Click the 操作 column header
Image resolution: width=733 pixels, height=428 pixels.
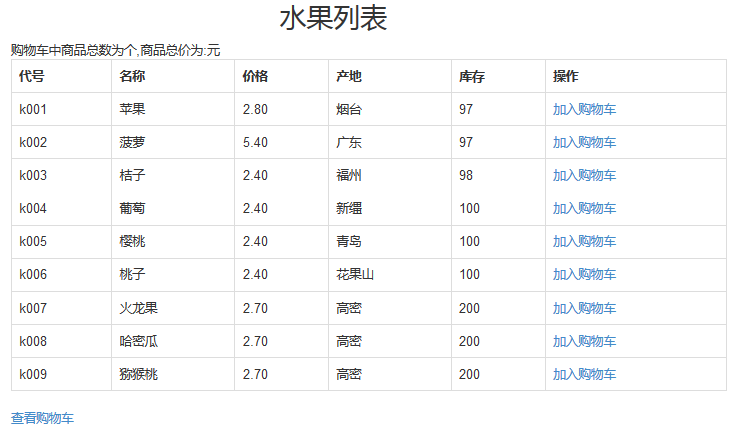pyautogui.click(x=566, y=76)
